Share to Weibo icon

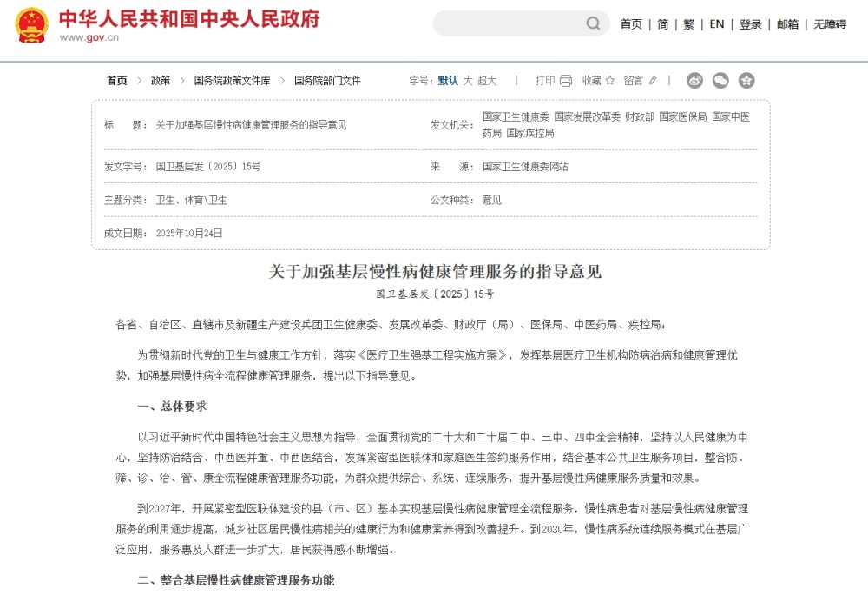pyautogui.click(x=694, y=81)
